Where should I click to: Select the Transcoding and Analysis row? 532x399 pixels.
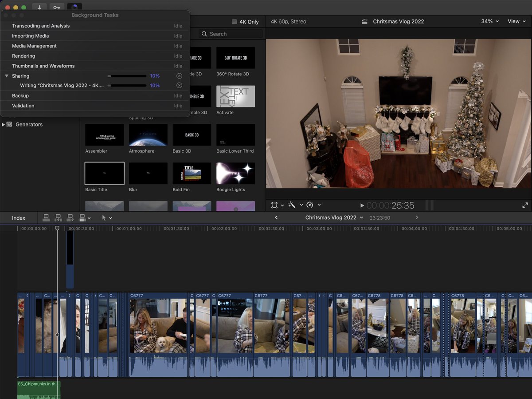point(95,26)
